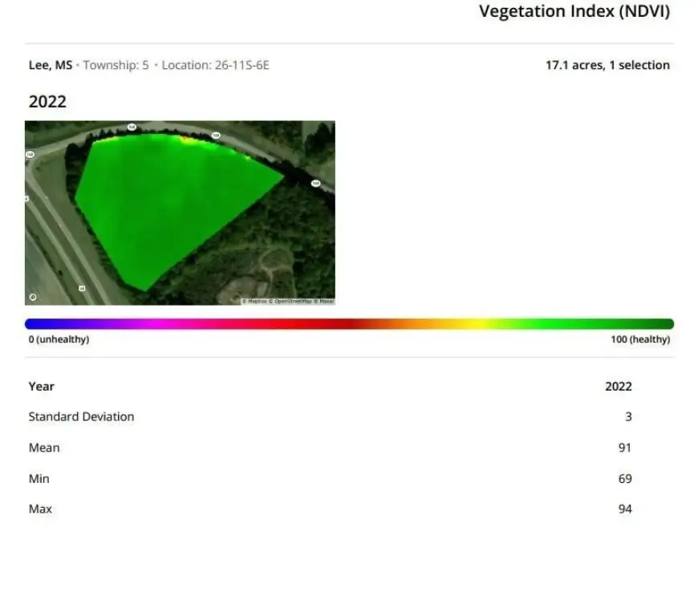This screenshot has width=698, height=616.
Task: Select the Lee, MS county label
Action: 51,65
